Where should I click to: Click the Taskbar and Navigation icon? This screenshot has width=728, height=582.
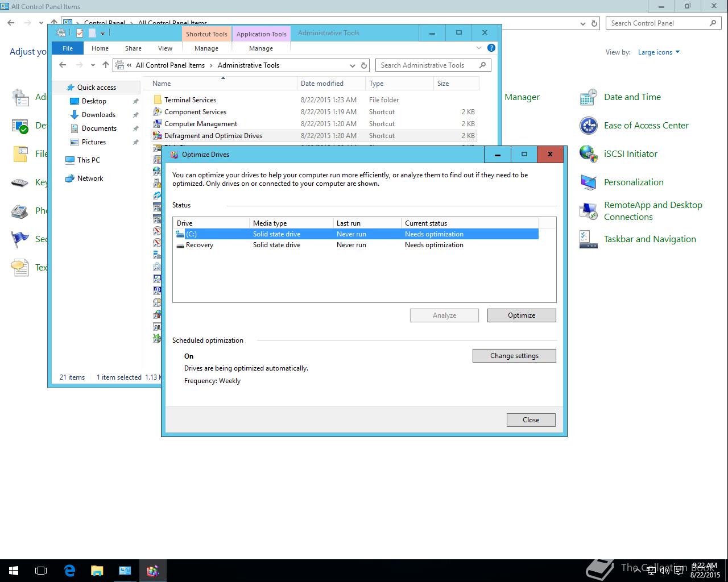[x=588, y=239]
